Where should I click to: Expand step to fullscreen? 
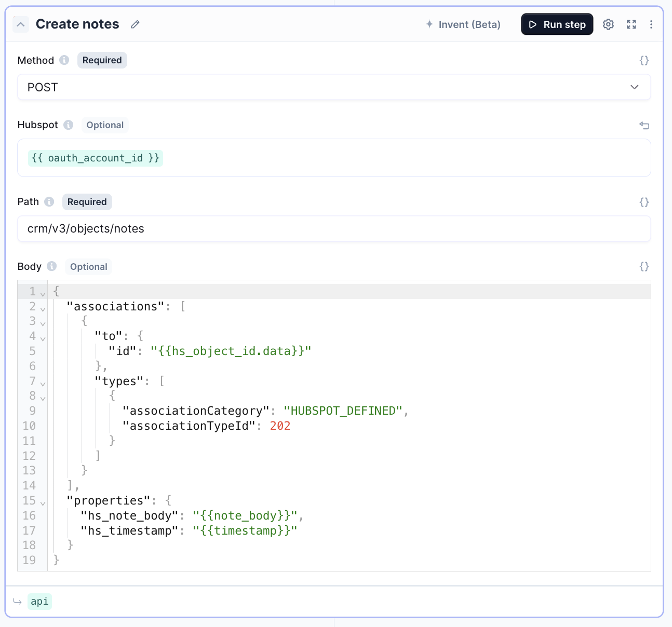click(631, 24)
